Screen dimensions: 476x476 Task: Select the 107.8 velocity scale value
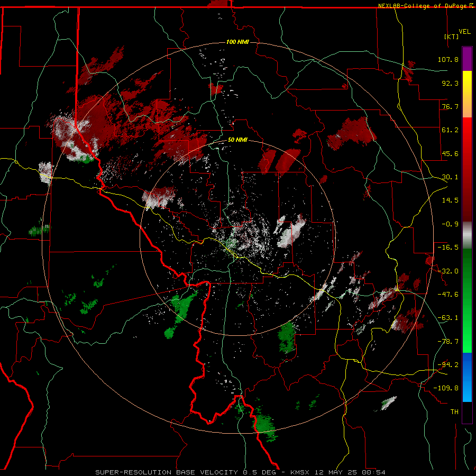(x=448, y=59)
